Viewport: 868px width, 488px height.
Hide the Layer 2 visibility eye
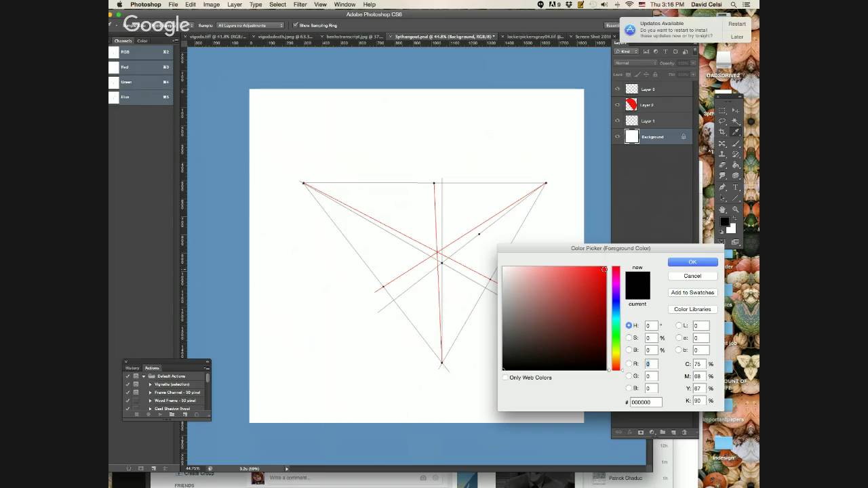click(x=617, y=104)
